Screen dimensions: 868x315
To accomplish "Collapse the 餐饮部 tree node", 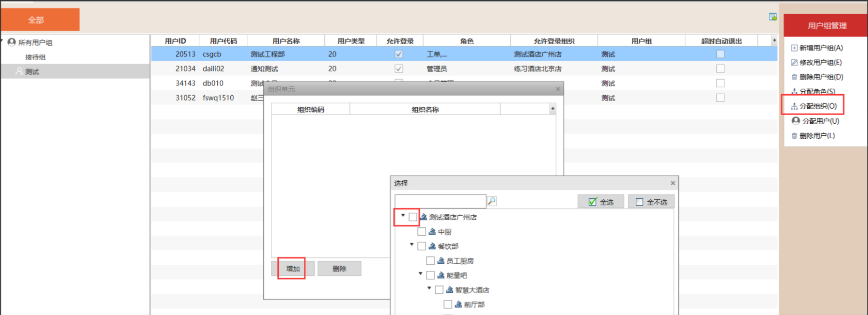I will [412, 245].
